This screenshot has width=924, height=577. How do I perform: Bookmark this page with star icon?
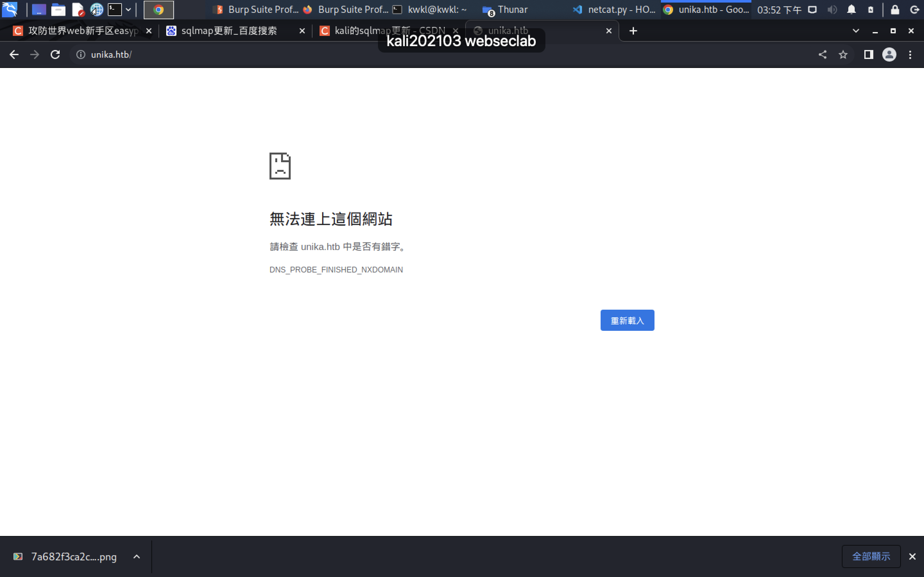(843, 54)
